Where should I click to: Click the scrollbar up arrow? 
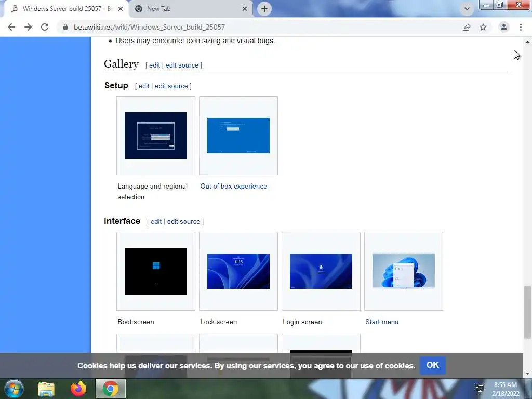(527, 42)
